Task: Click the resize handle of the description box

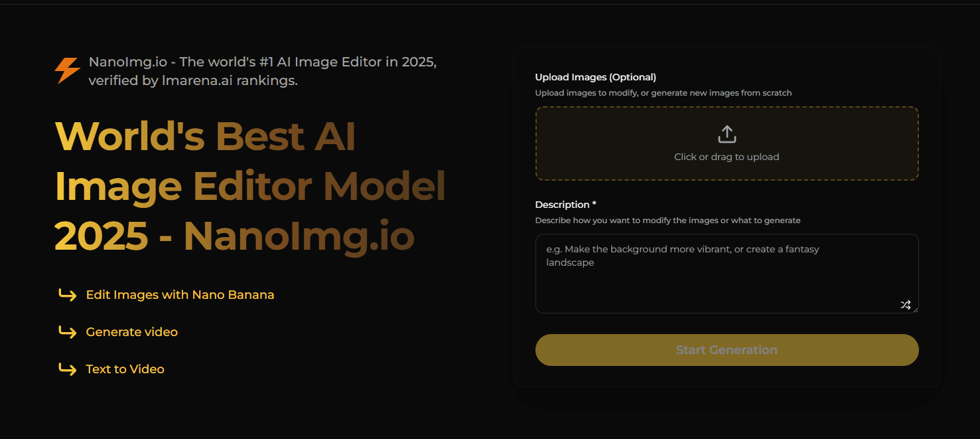Action: pos(915,310)
